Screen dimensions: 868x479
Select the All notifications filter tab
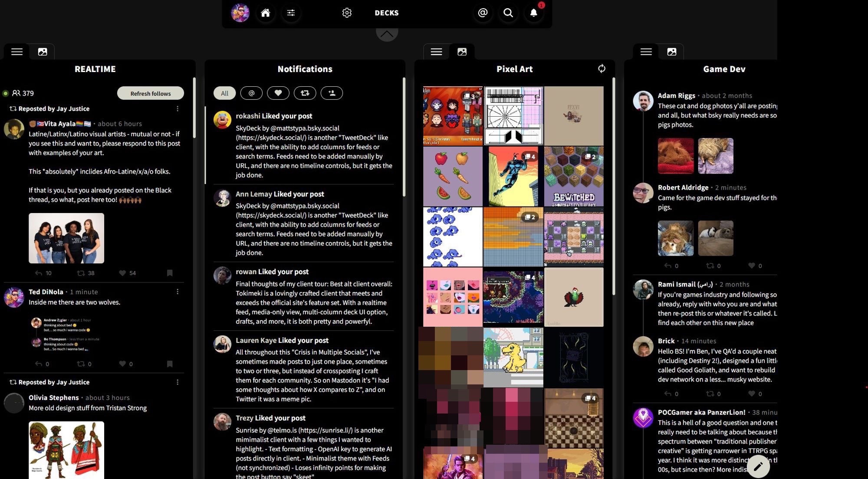coord(224,92)
